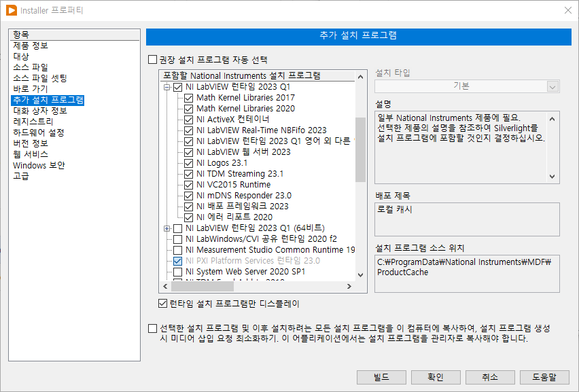Select Windows 보안 category
Image resolution: width=579 pixels, height=392 pixels.
[39, 165]
